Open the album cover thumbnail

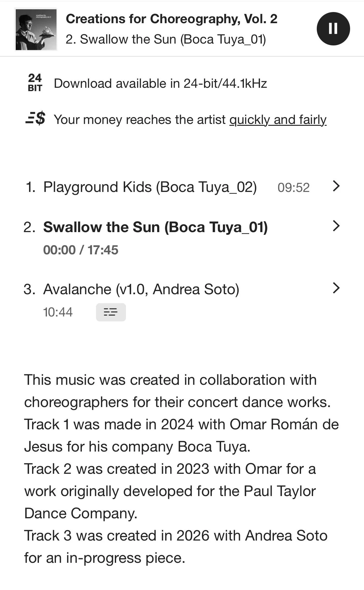click(x=36, y=29)
